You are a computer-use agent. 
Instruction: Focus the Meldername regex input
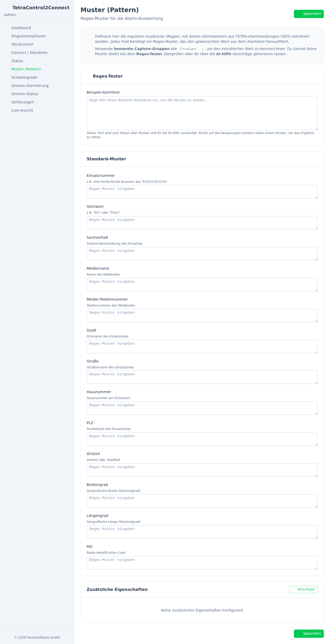pos(202,285)
